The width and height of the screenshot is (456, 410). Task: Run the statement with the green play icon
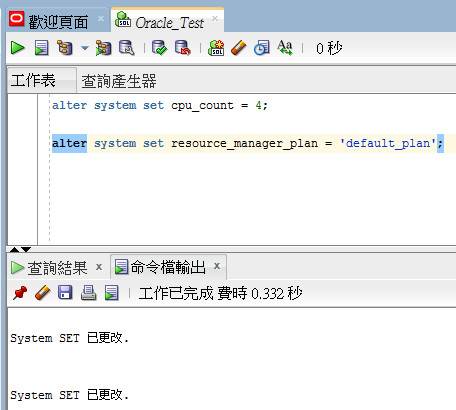pos(17,48)
